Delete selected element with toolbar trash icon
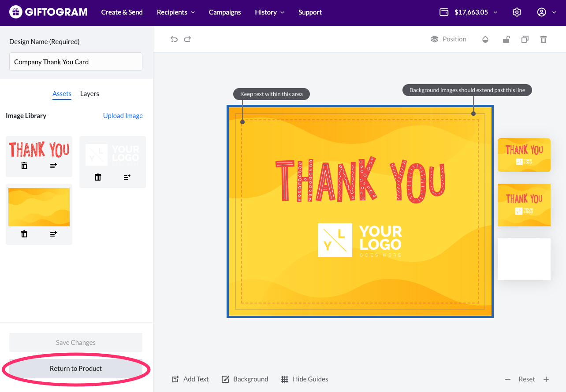The height and width of the screenshot is (392, 566). pos(544,39)
